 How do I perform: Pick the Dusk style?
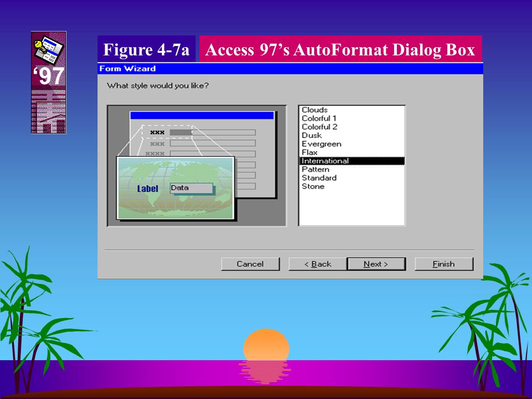(x=352, y=135)
